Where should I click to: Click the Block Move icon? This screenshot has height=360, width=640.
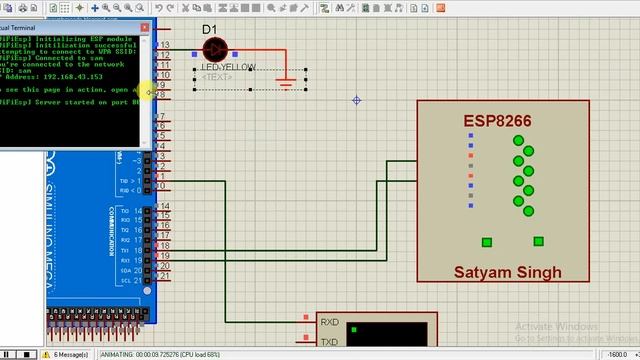233,8
